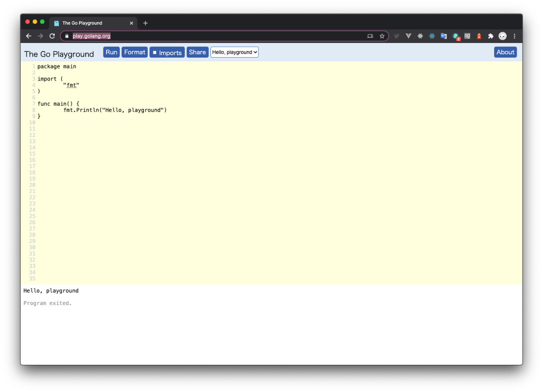Image resolution: width=543 pixels, height=392 pixels.
Task: Click the closing brace on line 9
Action: point(39,116)
